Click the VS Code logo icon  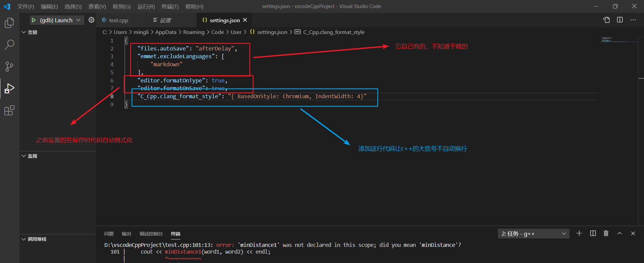coord(7,6)
